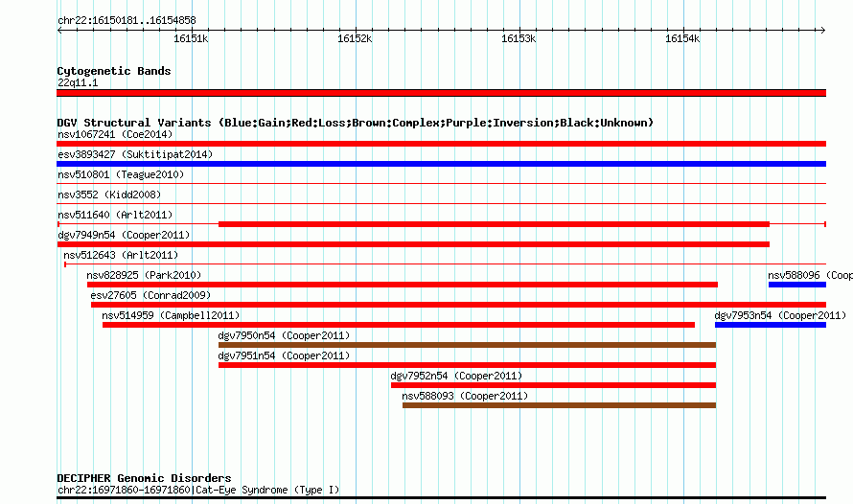Select the red dgv7951n54 loss bar
Screen dimensions: 853x504
click(x=468, y=365)
